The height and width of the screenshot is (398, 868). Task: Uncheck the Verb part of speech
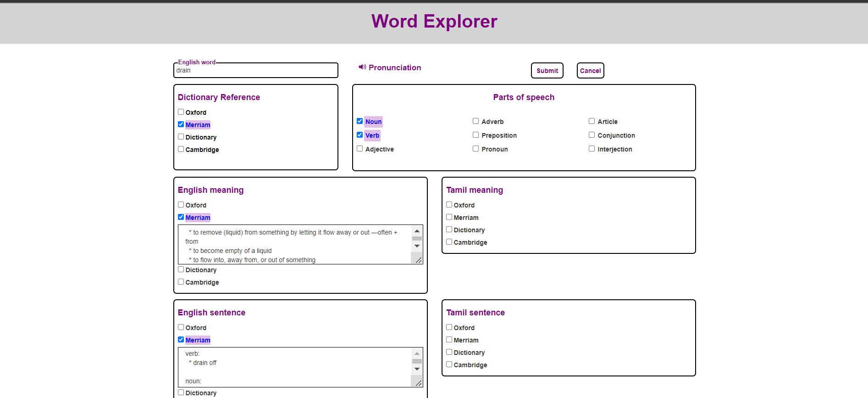359,135
